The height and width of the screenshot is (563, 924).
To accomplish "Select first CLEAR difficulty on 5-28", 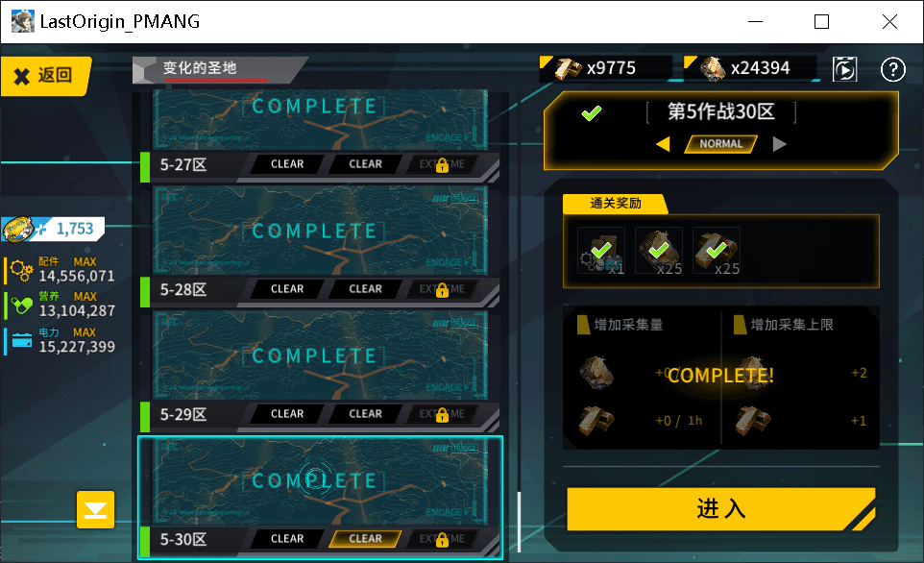I will [287, 289].
